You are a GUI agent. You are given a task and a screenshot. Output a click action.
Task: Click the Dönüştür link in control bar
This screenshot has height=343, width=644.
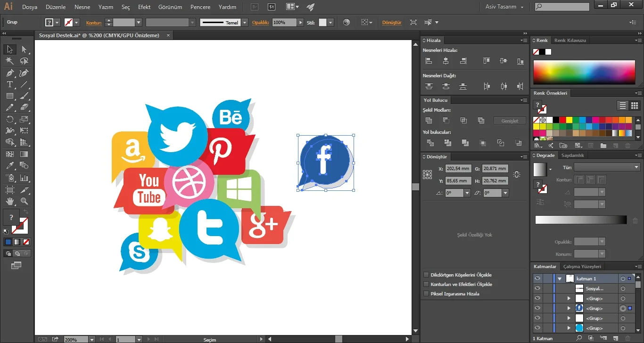[392, 22]
